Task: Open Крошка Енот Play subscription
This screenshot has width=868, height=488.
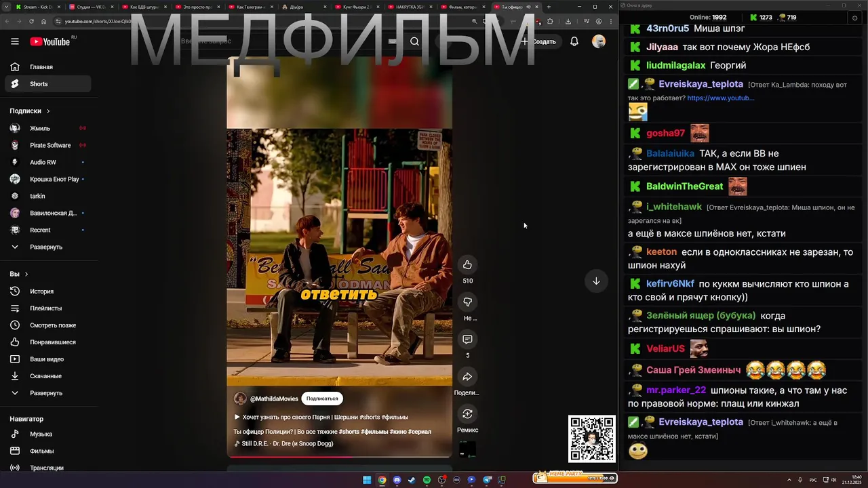Action: point(47,179)
